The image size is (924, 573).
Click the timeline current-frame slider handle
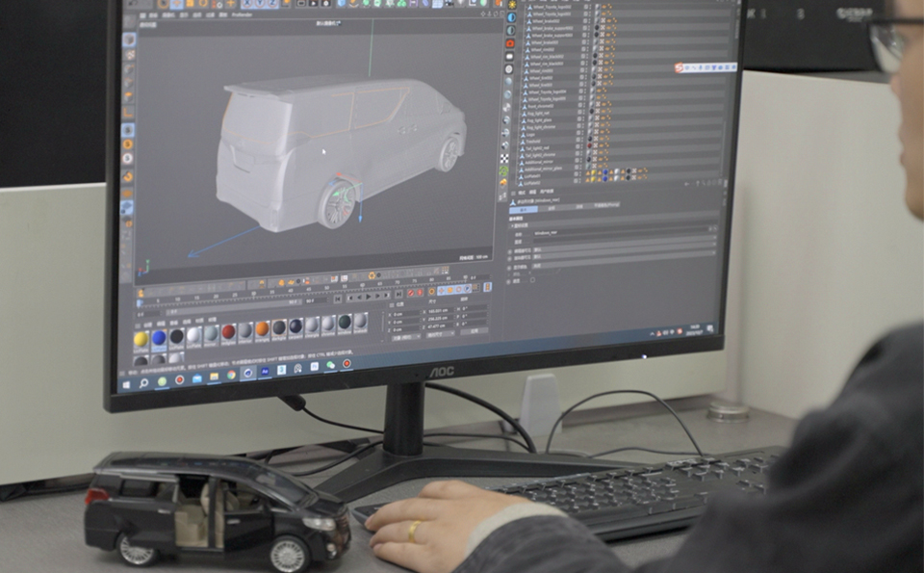click(x=140, y=303)
